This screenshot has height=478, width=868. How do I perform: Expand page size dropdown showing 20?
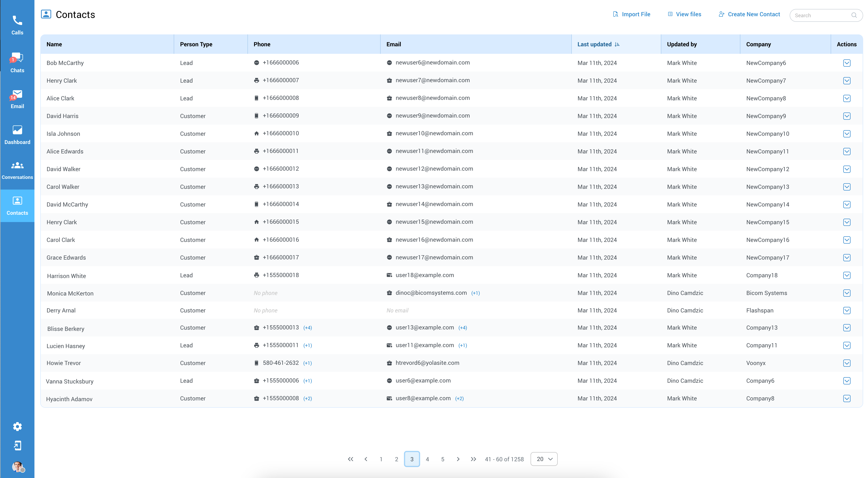(x=542, y=459)
